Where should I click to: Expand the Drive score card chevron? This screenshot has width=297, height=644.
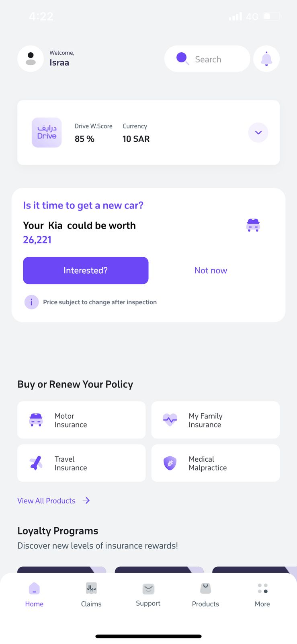click(258, 132)
